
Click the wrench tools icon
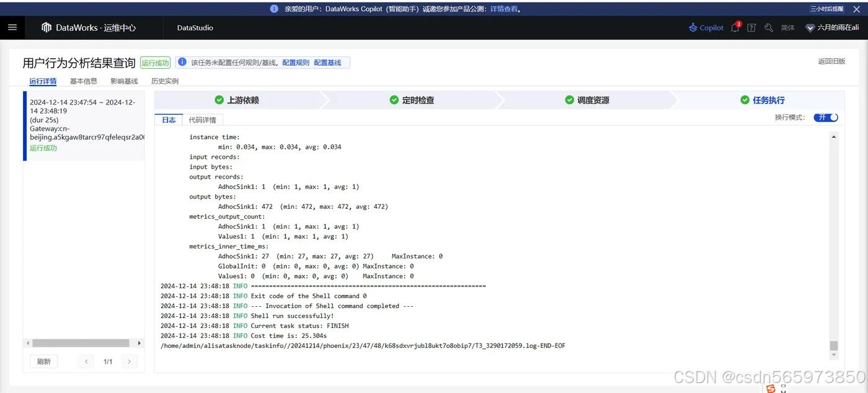[768, 27]
